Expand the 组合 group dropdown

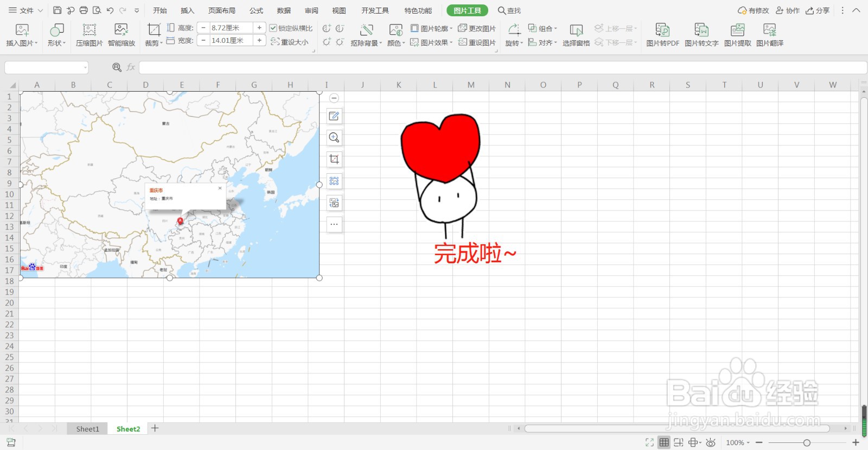point(555,28)
